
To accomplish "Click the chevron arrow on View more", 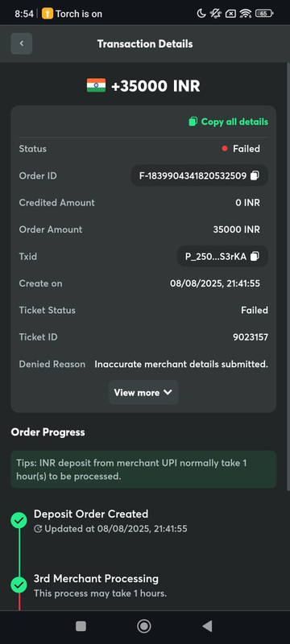I will click(x=168, y=392).
